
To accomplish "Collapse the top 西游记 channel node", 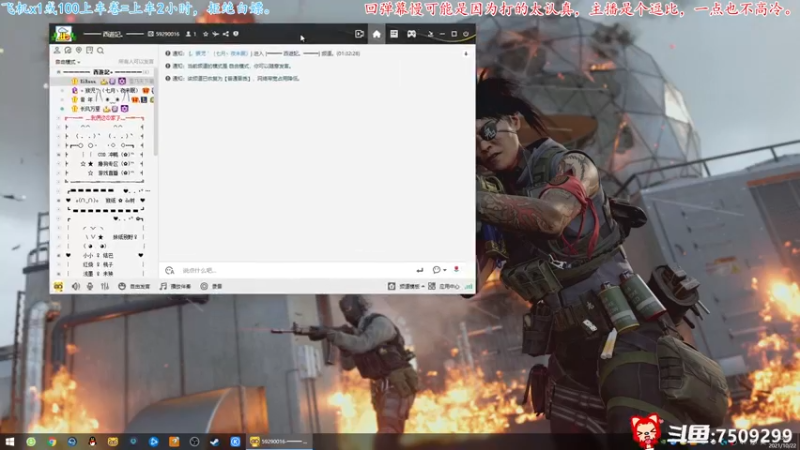I will pos(58,72).
